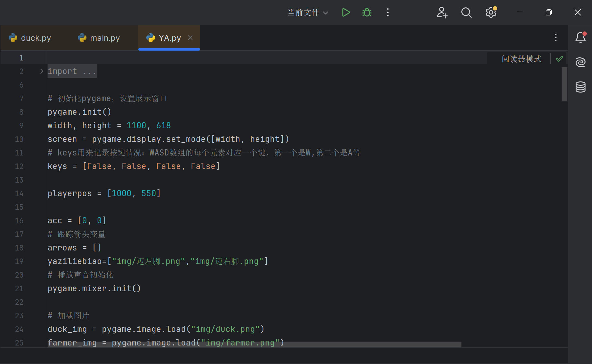Screen dimensions: 592x364
Task: Minimize the IDE window
Action: coord(520,12)
